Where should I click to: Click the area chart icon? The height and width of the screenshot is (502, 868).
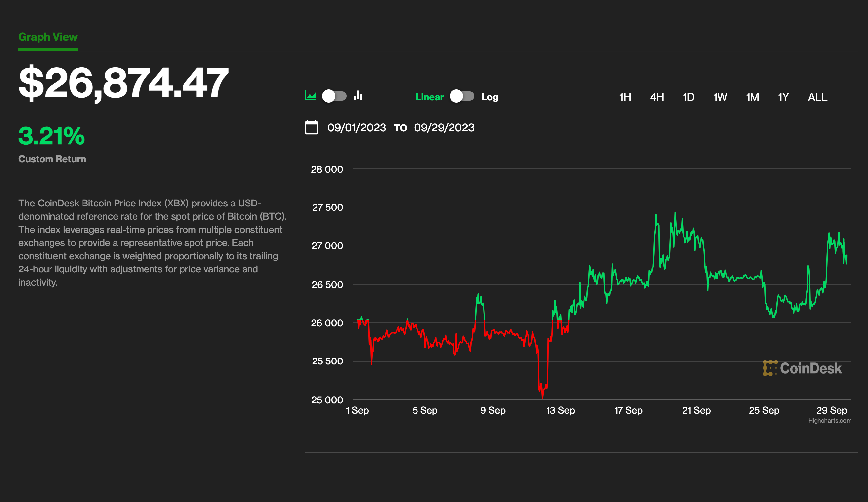pyautogui.click(x=311, y=96)
